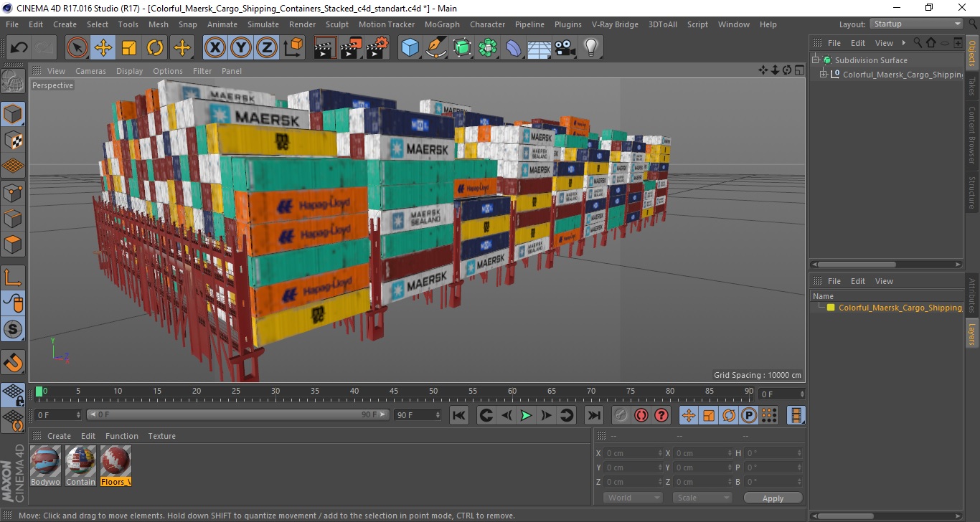980x522 pixels.
Task: Add a Cube primitive object
Action: pyautogui.click(x=410, y=48)
